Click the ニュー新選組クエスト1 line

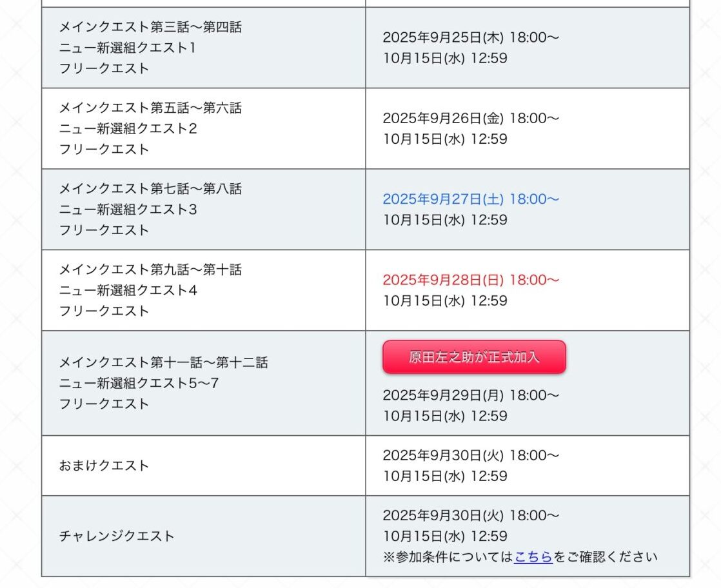tap(128, 48)
